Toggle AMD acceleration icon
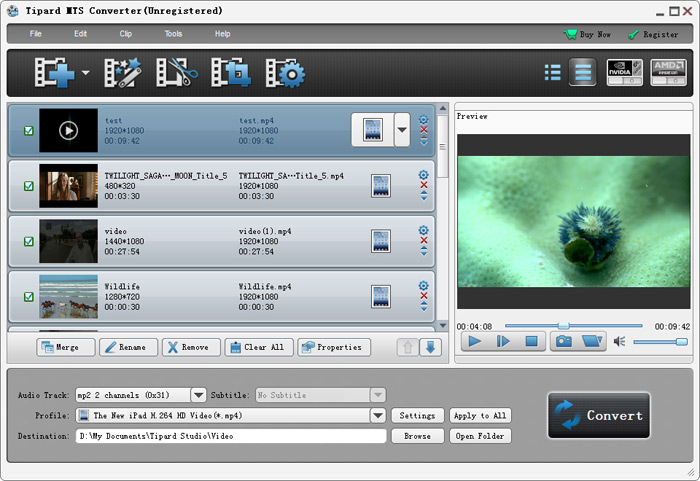 point(668,72)
